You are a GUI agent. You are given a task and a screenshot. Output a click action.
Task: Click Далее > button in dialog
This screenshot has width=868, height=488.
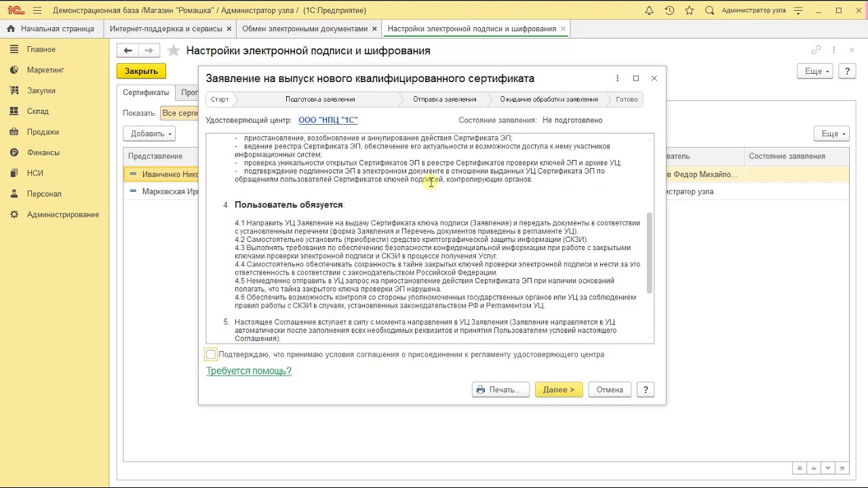(559, 390)
